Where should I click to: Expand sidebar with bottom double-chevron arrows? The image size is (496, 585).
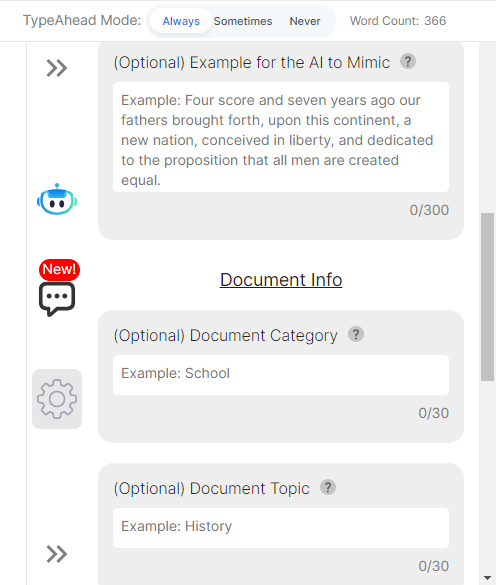tap(57, 554)
